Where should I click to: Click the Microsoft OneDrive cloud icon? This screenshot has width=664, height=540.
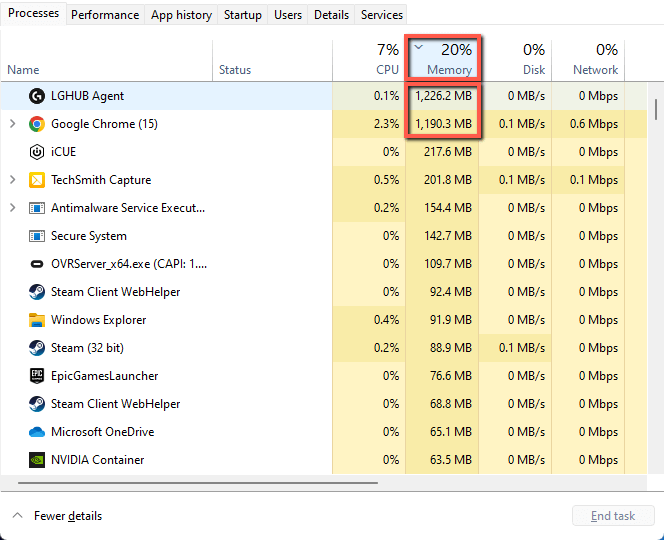tap(37, 432)
